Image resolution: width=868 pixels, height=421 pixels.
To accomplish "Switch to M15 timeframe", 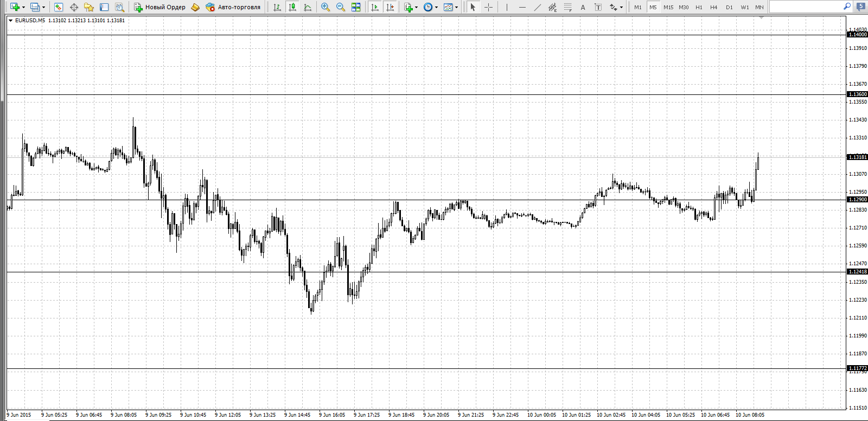I will (x=668, y=7).
